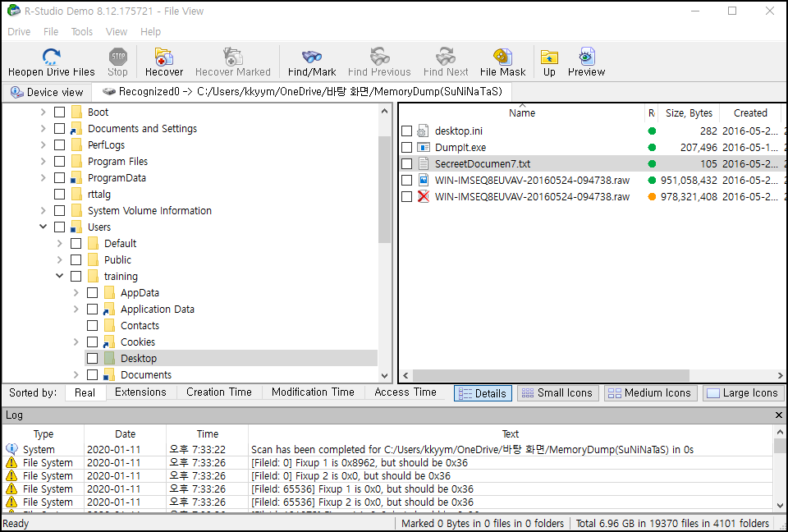This screenshot has height=532, width=788.
Task: Click the Boot folder icon
Action: pos(76,112)
